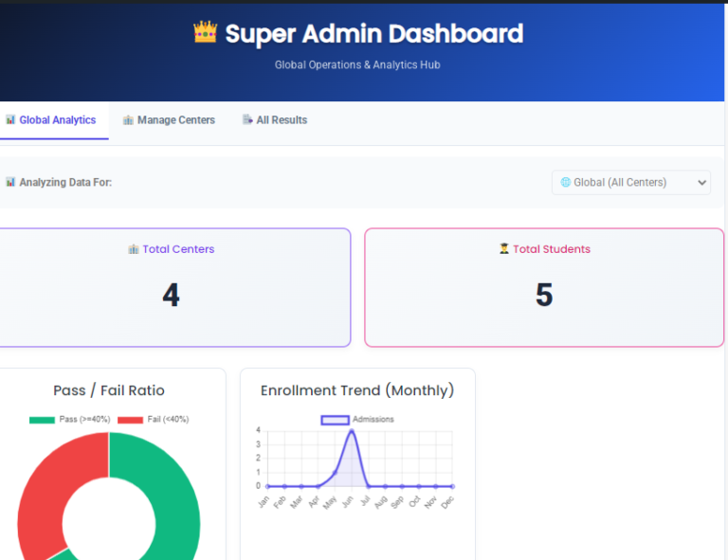Click the student icon beside Total Students
Viewport: 728px width, 560px height.
[504, 248]
